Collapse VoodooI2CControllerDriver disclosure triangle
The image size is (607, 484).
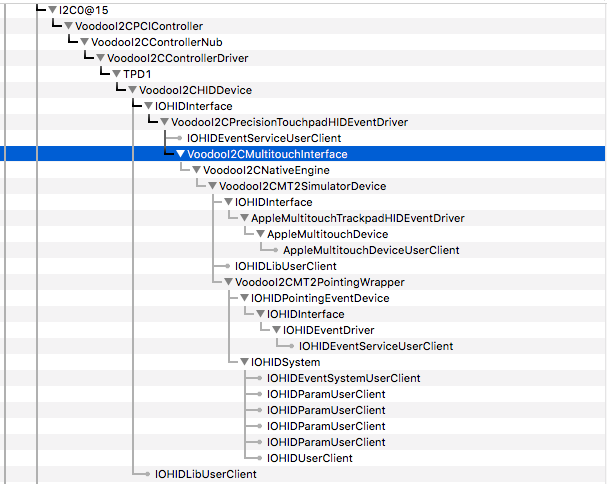tap(101, 58)
